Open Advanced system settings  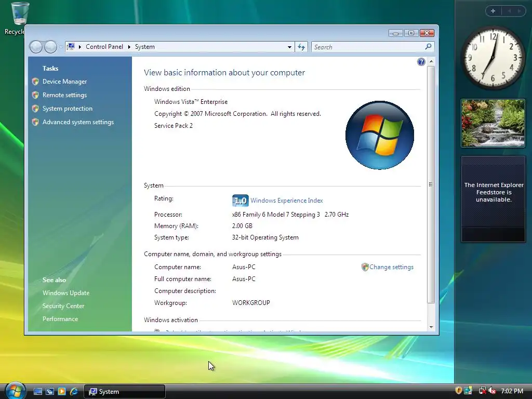[x=78, y=122]
